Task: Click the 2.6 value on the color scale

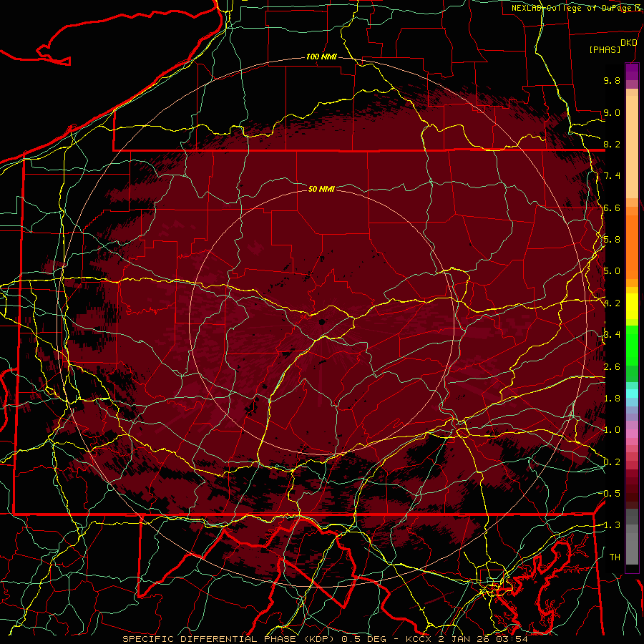Action: [612, 367]
